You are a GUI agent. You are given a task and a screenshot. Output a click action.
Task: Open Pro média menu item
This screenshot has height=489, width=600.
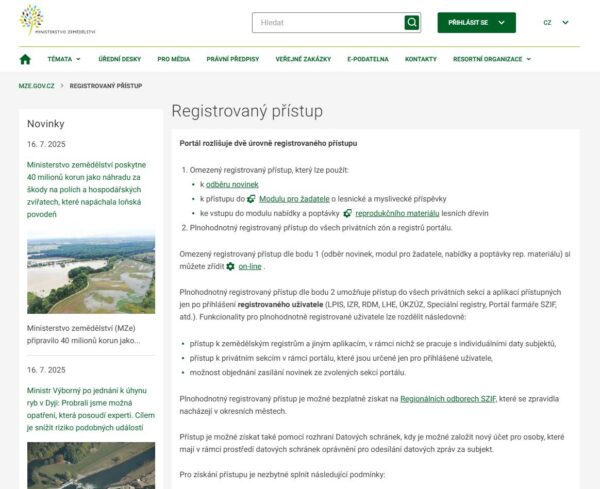pos(174,59)
